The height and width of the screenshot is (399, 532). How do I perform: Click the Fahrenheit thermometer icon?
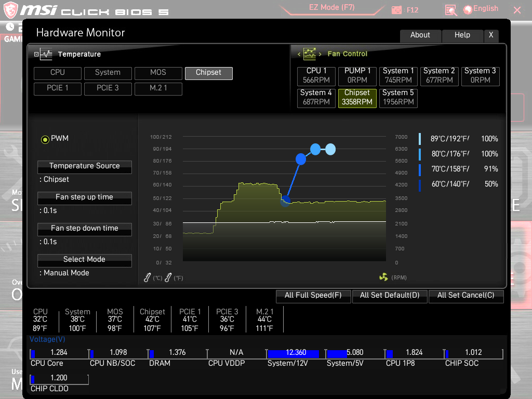pyautogui.click(x=168, y=277)
